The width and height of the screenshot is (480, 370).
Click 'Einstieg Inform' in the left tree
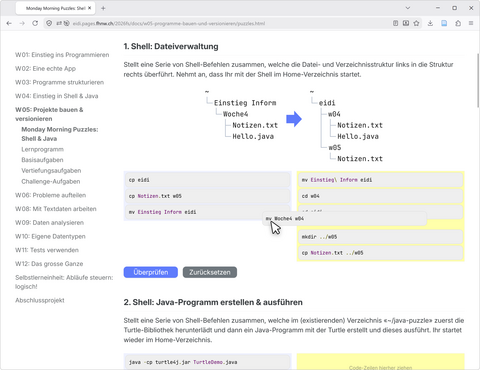point(245,103)
